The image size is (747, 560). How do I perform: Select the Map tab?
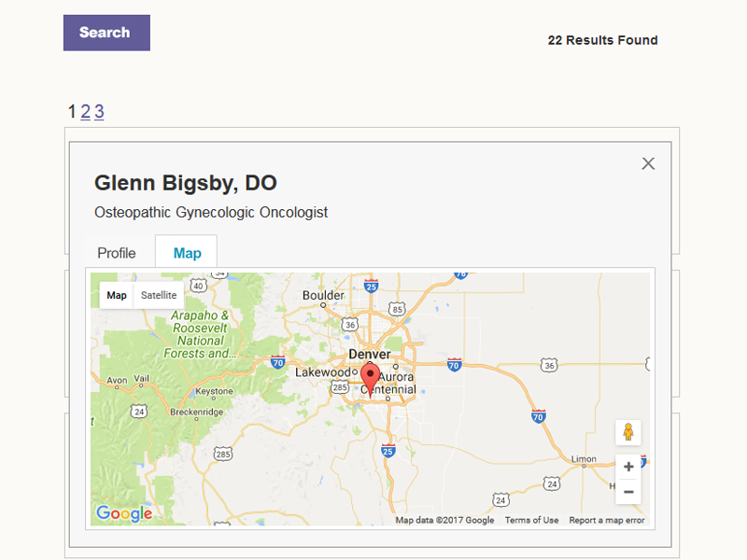pyautogui.click(x=187, y=253)
